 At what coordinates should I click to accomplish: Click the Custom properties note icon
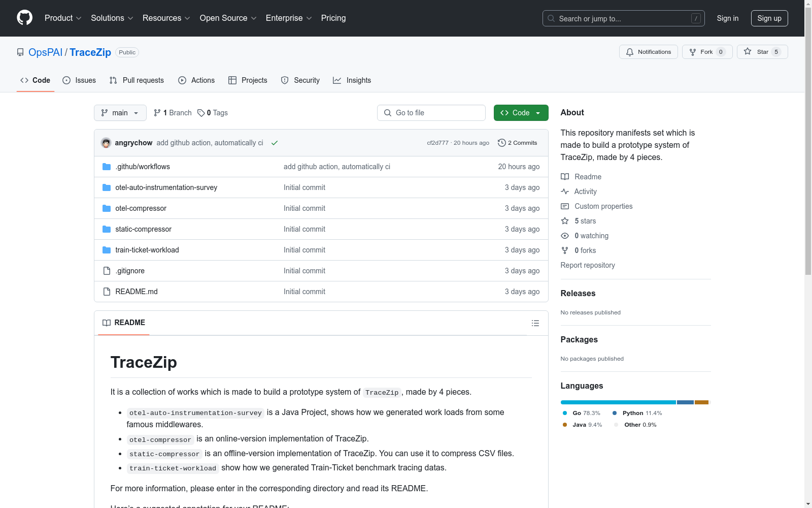pyautogui.click(x=565, y=206)
